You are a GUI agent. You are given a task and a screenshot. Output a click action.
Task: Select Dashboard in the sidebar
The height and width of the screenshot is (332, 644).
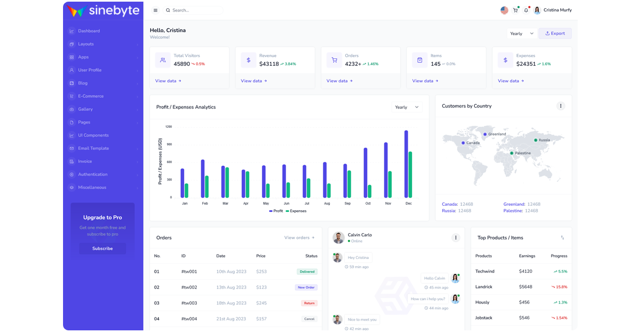coord(89,31)
